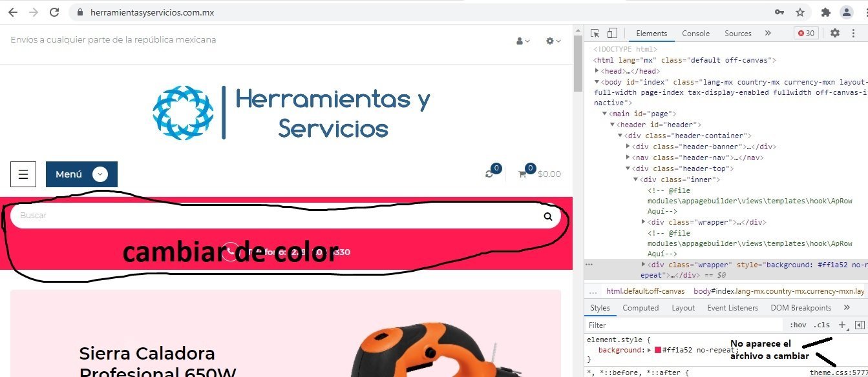Switch to the Computed pane tab
The image size is (868, 377).
640,308
